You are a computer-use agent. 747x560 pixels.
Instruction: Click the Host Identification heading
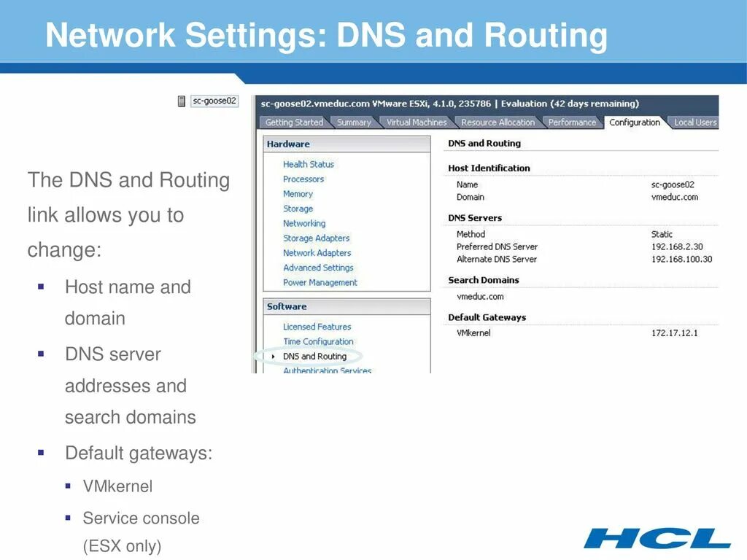(489, 168)
